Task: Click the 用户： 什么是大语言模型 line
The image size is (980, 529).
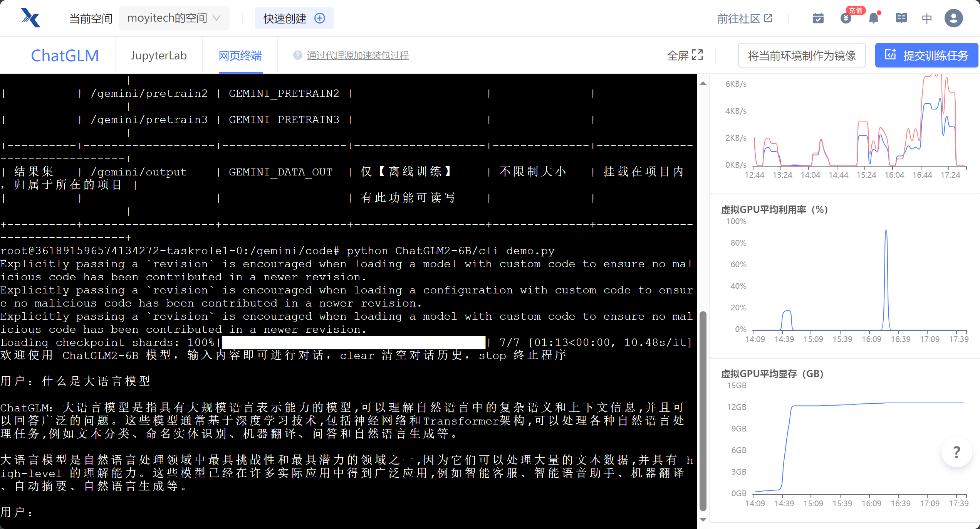Action: point(75,381)
